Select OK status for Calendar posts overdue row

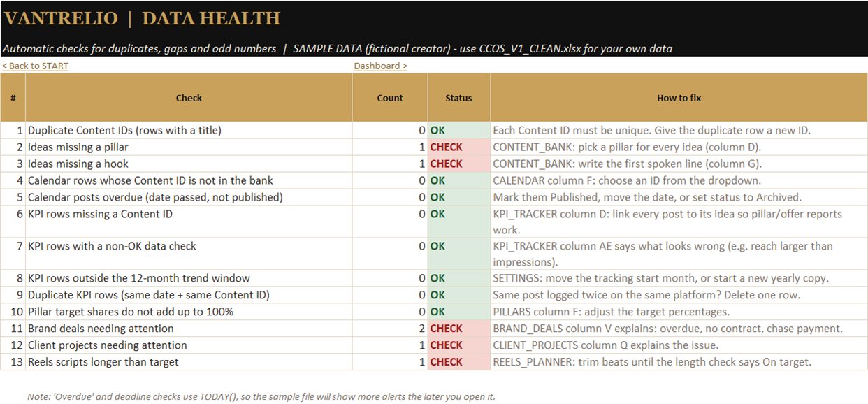coord(458,197)
